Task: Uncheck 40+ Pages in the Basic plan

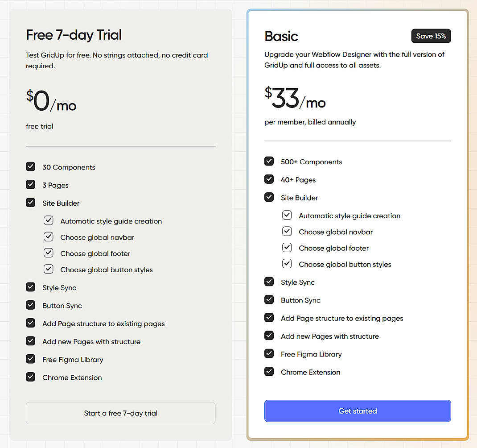Action: [x=269, y=179]
